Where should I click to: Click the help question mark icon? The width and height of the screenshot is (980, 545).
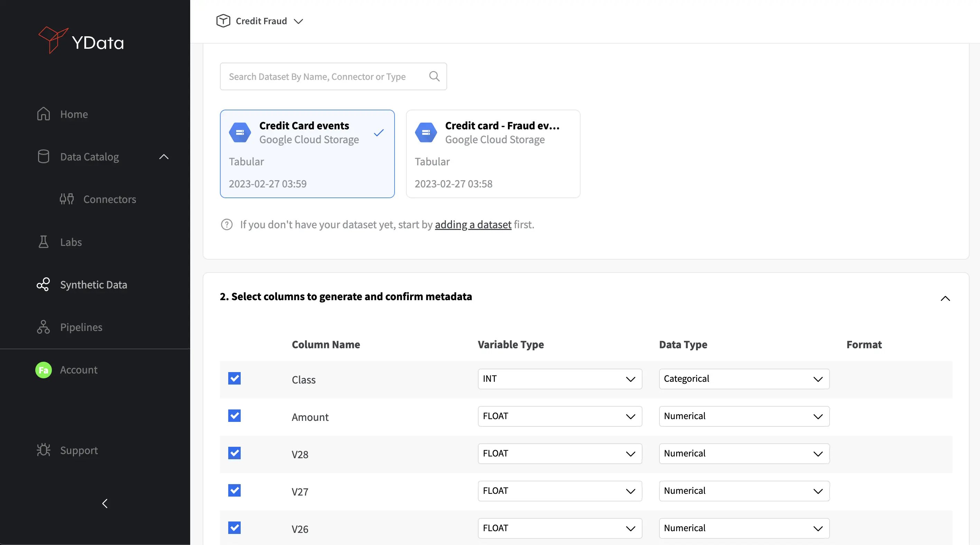point(227,224)
